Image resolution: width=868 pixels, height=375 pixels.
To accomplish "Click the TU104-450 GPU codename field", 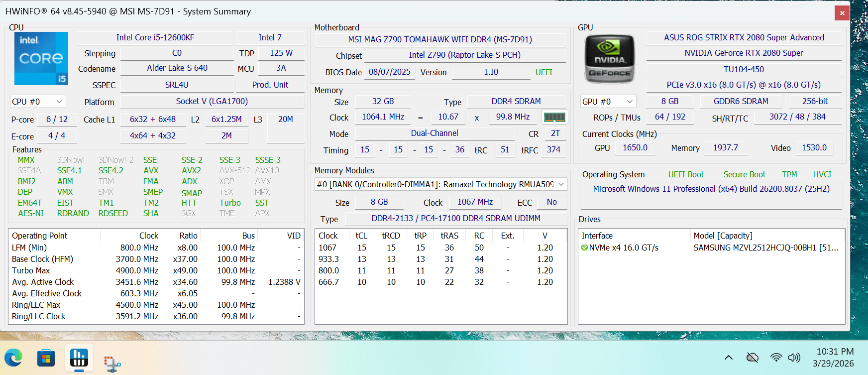I will coord(744,70).
